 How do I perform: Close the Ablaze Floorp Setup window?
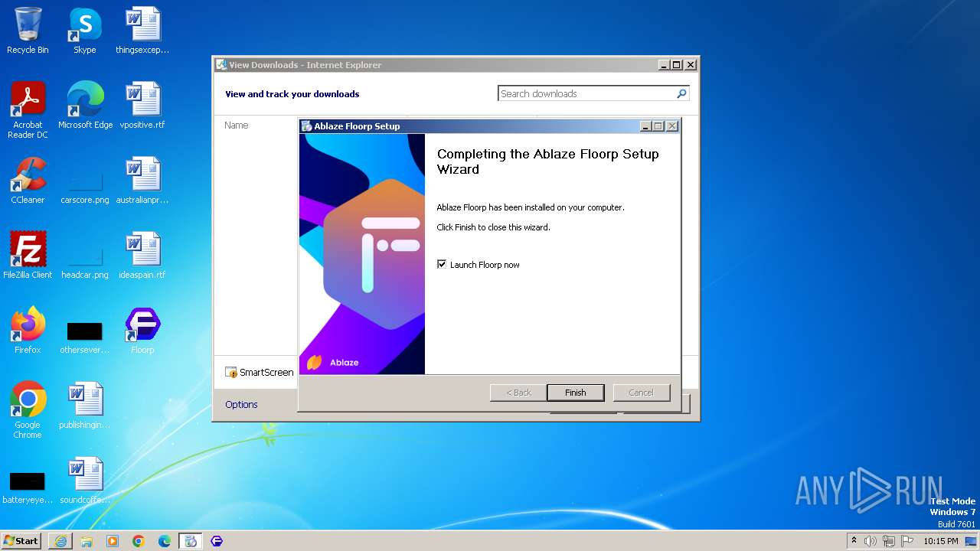click(671, 126)
